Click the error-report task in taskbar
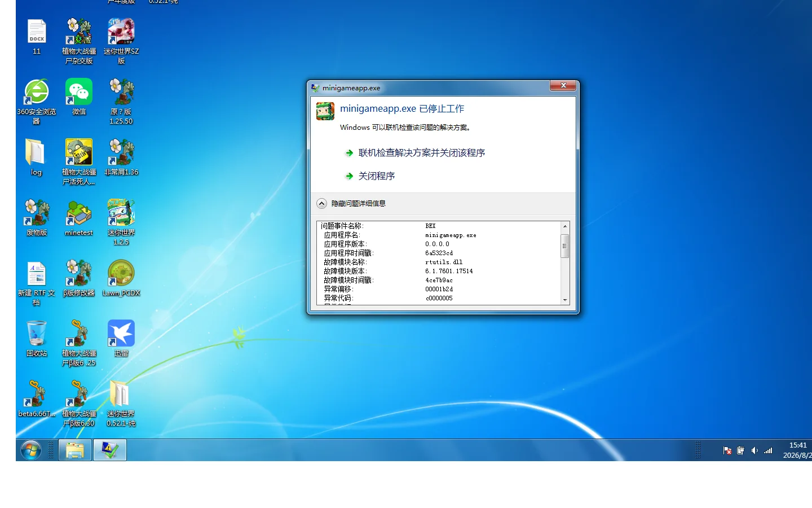Screen dimensions: 812x508 point(110,450)
